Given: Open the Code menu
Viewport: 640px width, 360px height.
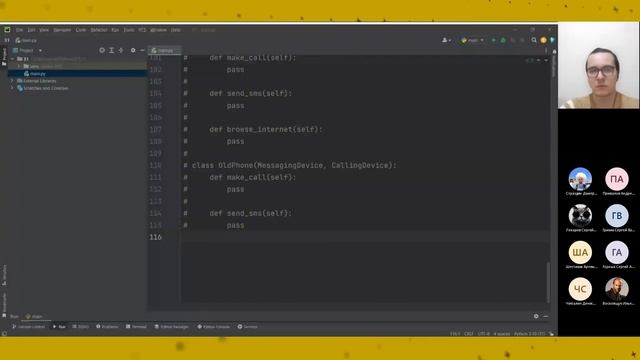Looking at the screenshot, I should click(x=81, y=30).
